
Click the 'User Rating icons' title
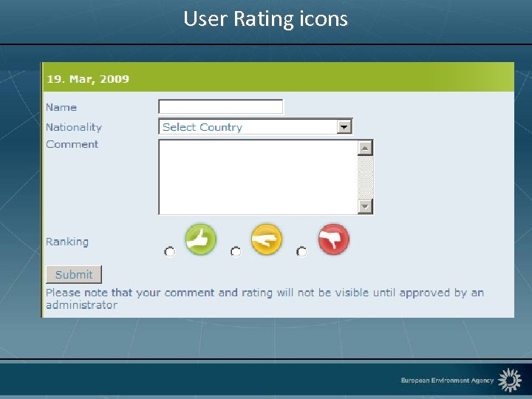(266, 18)
